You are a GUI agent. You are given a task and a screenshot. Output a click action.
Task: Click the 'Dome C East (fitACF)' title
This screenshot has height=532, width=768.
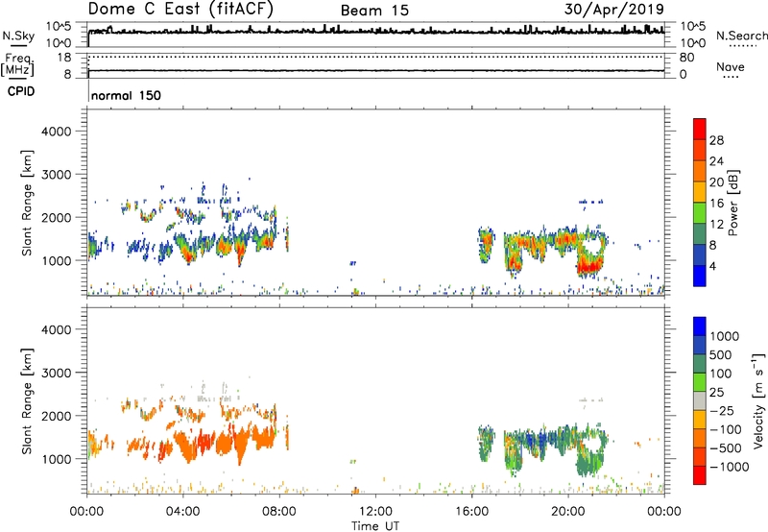tap(180, 9)
